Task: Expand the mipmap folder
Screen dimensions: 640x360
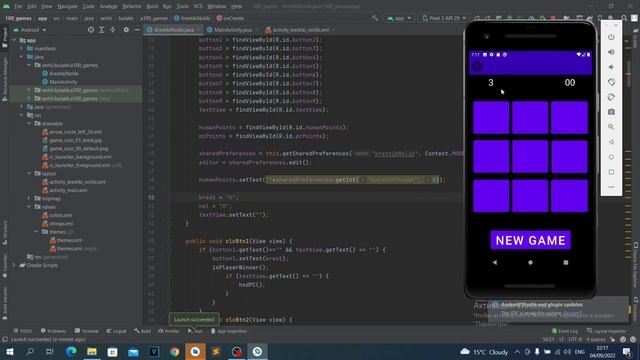Action: pos(29,198)
